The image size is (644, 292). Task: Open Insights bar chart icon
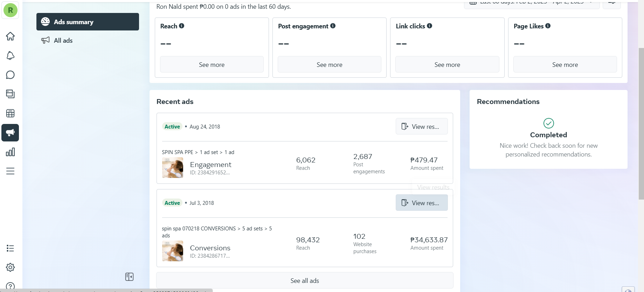[x=10, y=152]
